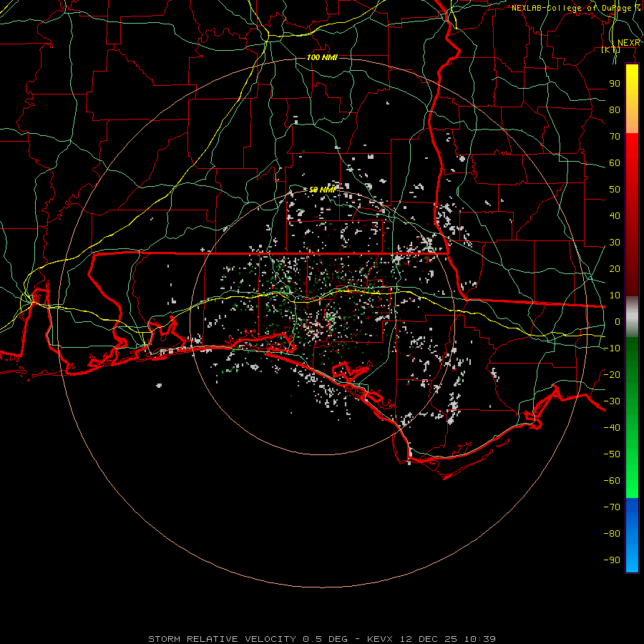Click the -20 value on the velocity scale

click(x=612, y=375)
